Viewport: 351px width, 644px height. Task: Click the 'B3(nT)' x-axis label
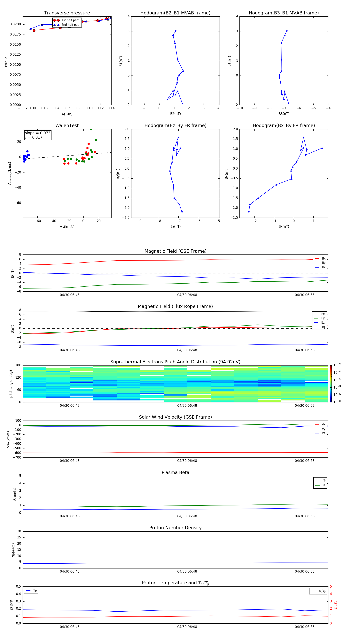[284, 114]
